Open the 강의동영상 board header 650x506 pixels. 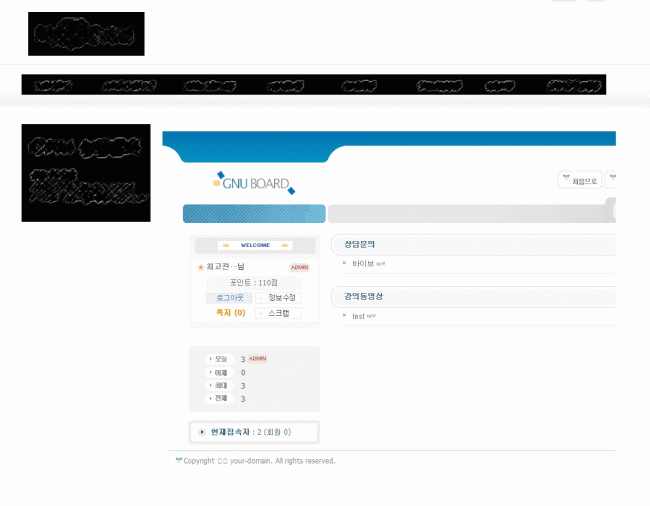(x=363, y=296)
